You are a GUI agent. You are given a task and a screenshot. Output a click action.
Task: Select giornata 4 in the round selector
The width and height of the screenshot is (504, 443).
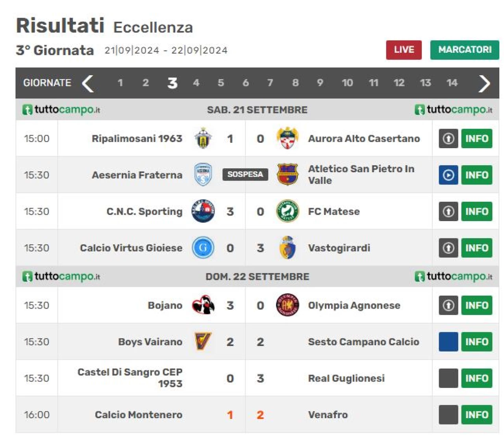coord(196,83)
